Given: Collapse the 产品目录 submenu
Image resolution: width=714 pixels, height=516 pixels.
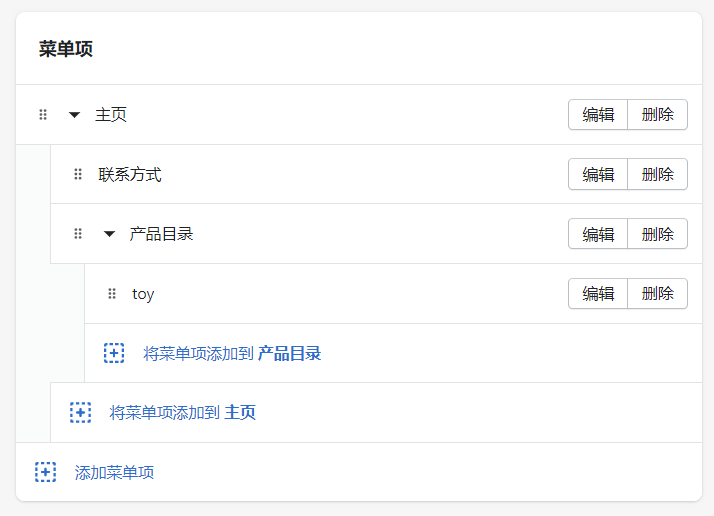Looking at the screenshot, I should [109, 234].
